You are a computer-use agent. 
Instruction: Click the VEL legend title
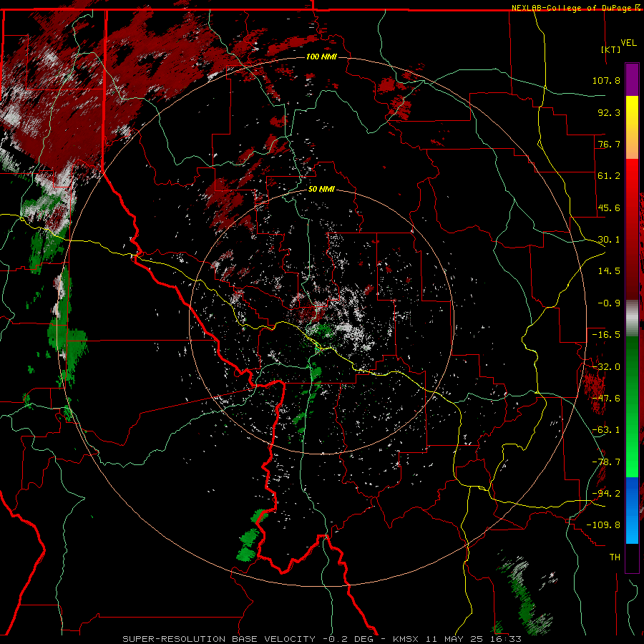[x=628, y=43]
